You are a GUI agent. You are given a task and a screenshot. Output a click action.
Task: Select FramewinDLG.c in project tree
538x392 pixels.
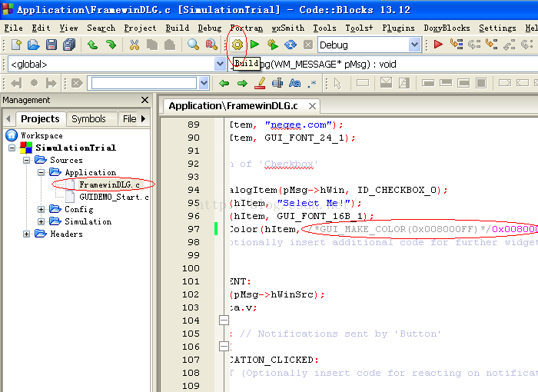(109, 184)
